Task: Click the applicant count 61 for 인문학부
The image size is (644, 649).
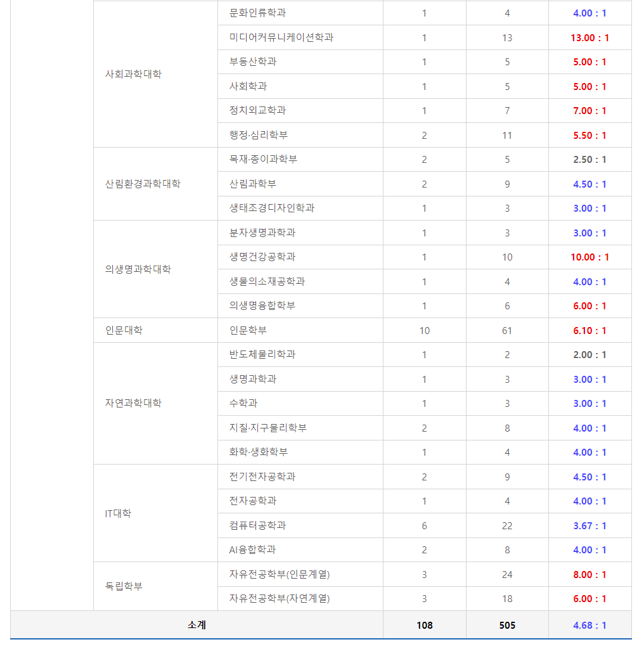Action: (507, 330)
